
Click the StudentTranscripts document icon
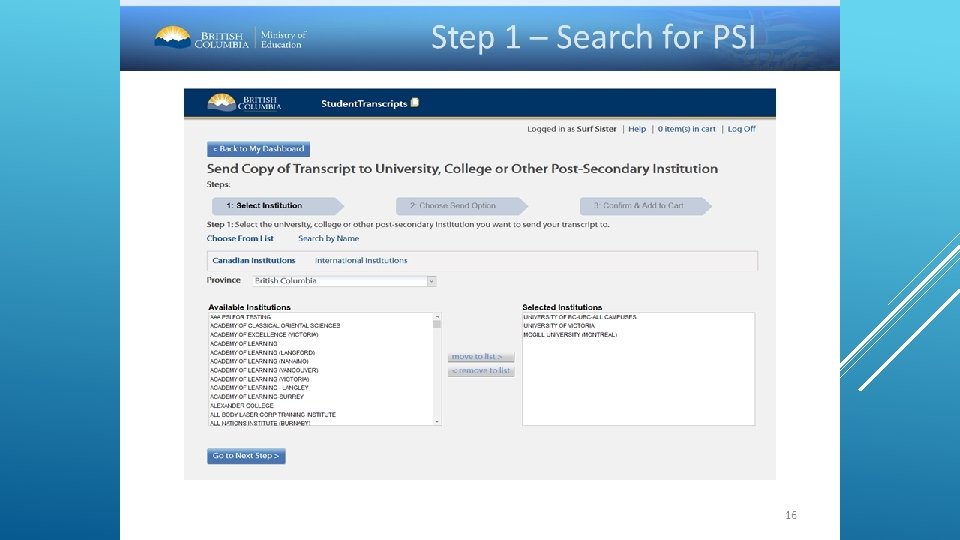pos(414,102)
